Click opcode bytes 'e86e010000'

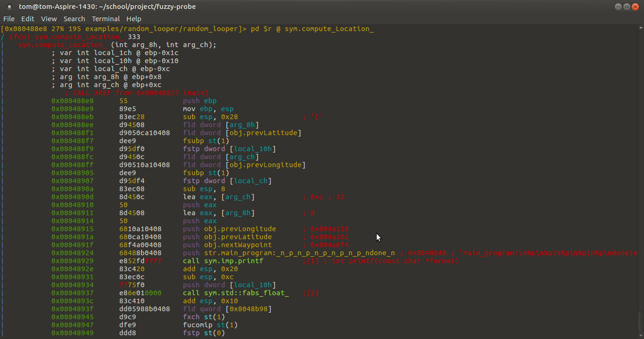point(140,293)
